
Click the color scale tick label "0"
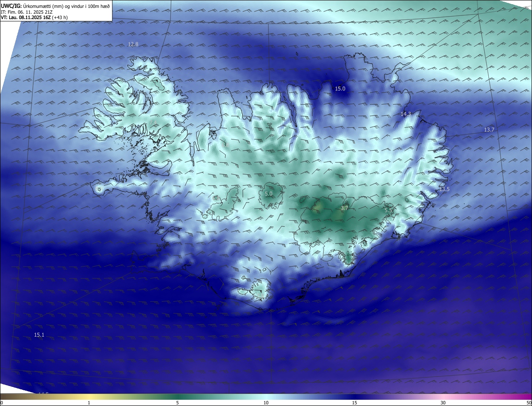tap(2, 403)
